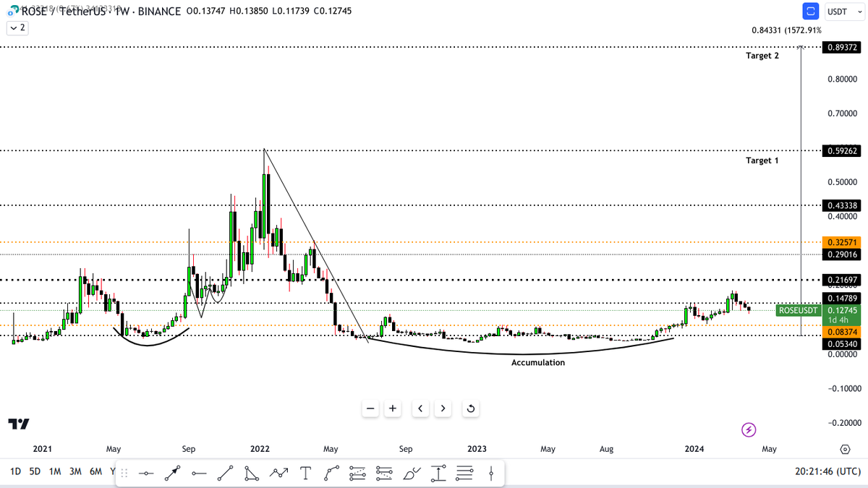The image size is (868, 488).
Task: Select the first Fibonacci lines tool
Action: point(358,474)
